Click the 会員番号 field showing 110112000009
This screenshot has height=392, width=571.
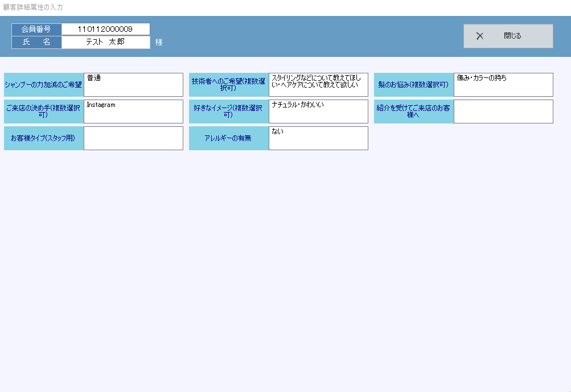(x=105, y=29)
